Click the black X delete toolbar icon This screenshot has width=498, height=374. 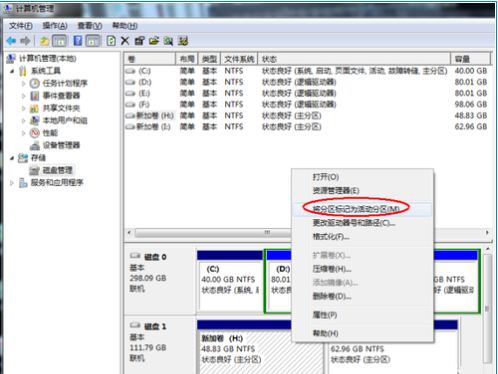(x=125, y=41)
